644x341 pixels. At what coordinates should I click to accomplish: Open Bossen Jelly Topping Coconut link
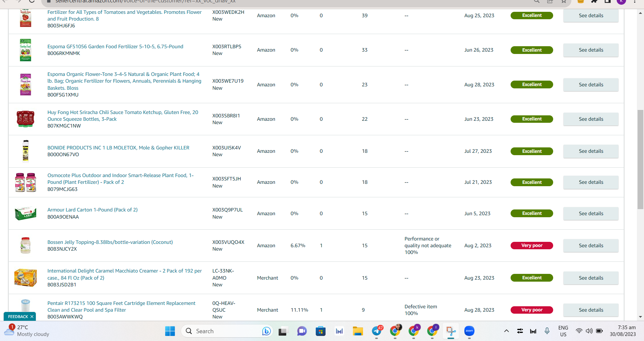click(110, 242)
